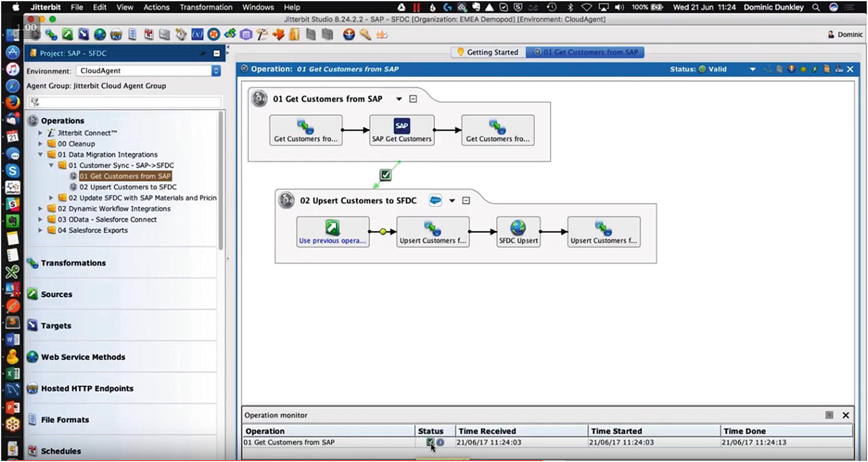Click the File Format document toolbar icon
This screenshot has height=462, width=868.
pyautogui.click(x=132, y=35)
